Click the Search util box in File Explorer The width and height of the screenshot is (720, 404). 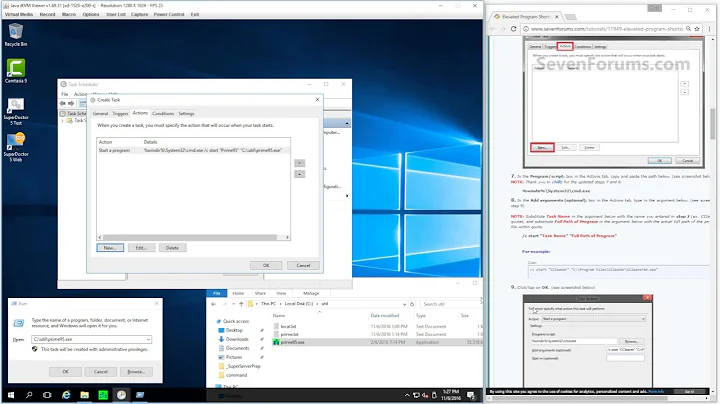click(448, 304)
